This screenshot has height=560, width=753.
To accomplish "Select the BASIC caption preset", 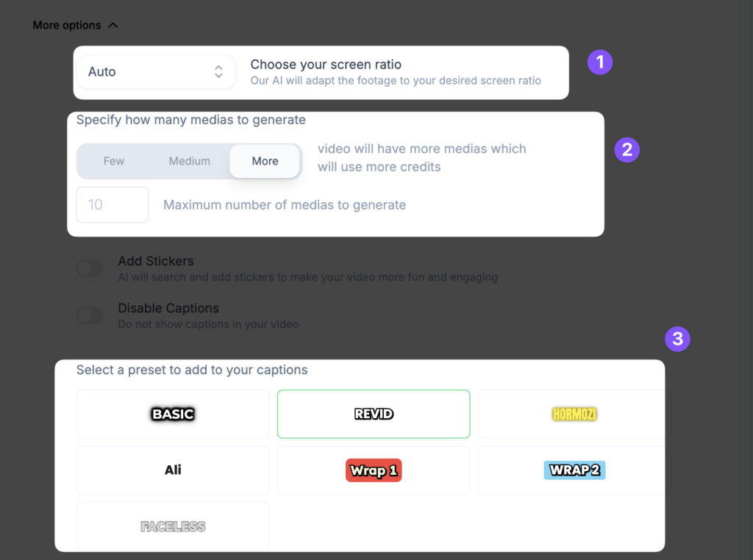I will tap(173, 414).
